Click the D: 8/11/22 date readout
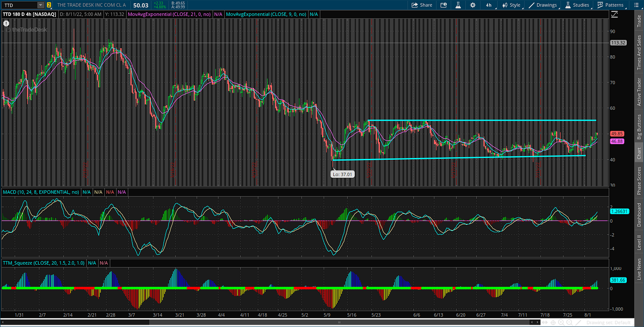644x327 pixels. click(x=81, y=14)
